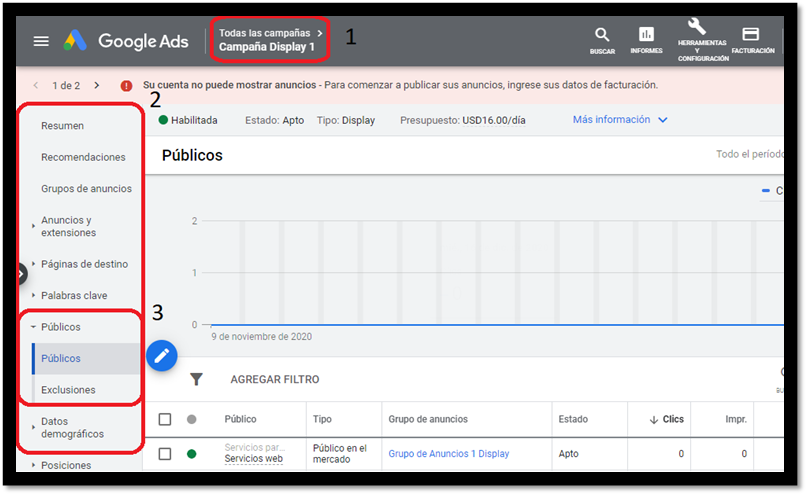
Task: Expand the collapsed side panel arrow
Action: pyautogui.click(x=21, y=274)
